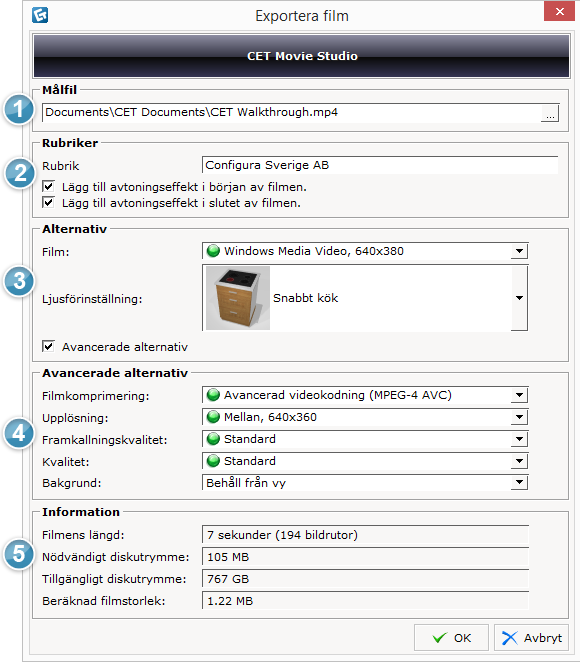Open the Upplösning dropdown
The image size is (580, 662).
point(519,417)
